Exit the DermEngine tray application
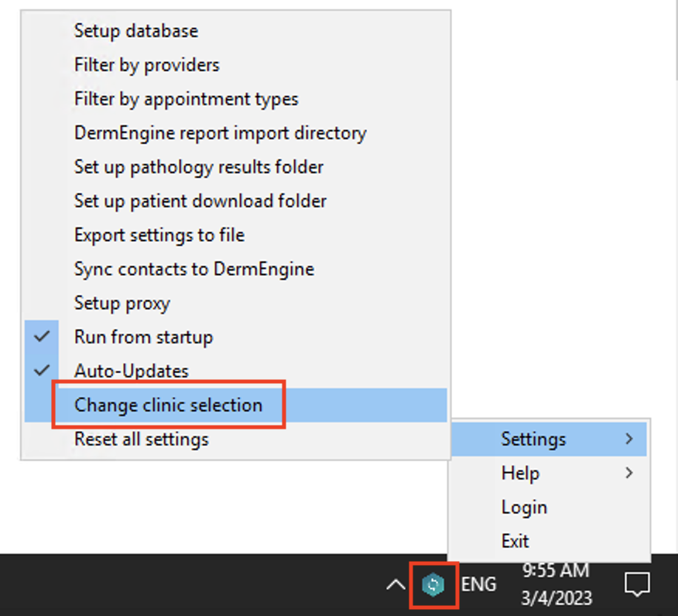The height and width of the screenshot is (616, 678). coord(515,541)
